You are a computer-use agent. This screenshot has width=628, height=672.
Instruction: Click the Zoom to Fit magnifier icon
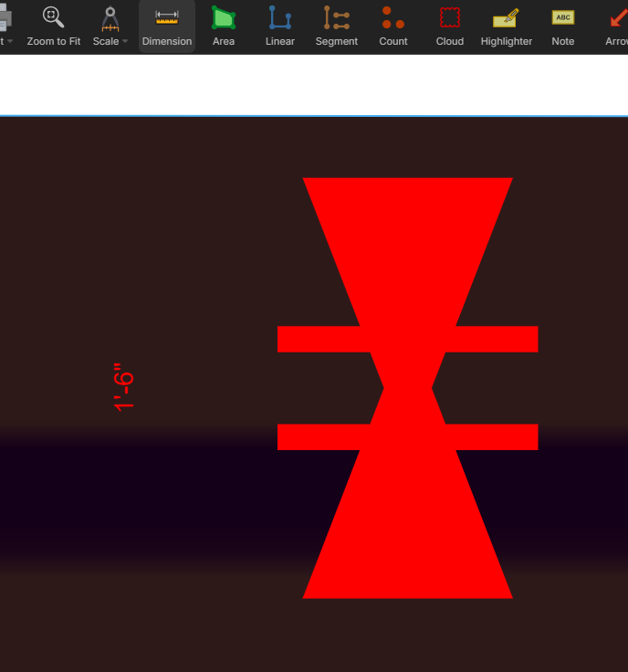(54, 18)
